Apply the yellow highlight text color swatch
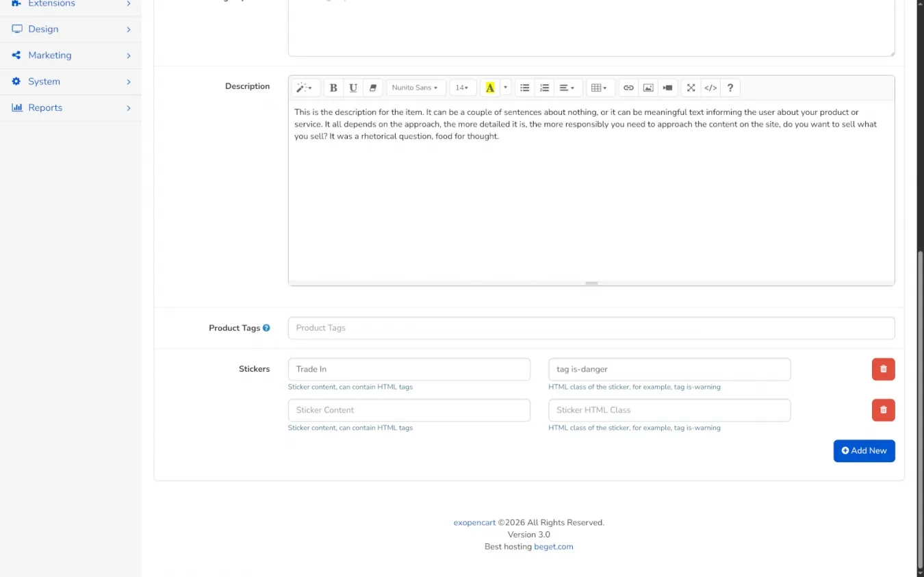Image resolution: width=924 pixels, height=577 pixels. pos(490,88)
